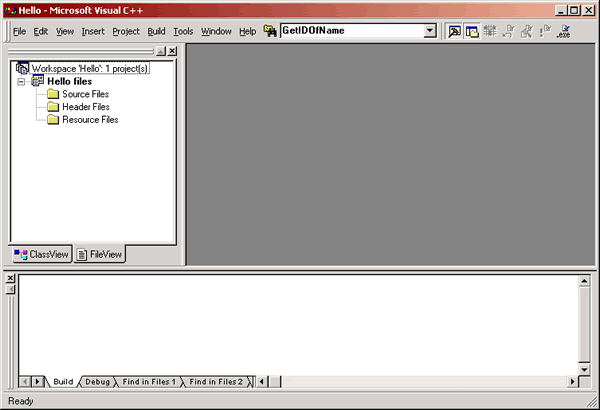Open the View menu
The image size is (600, 410).
coord(65,31)
